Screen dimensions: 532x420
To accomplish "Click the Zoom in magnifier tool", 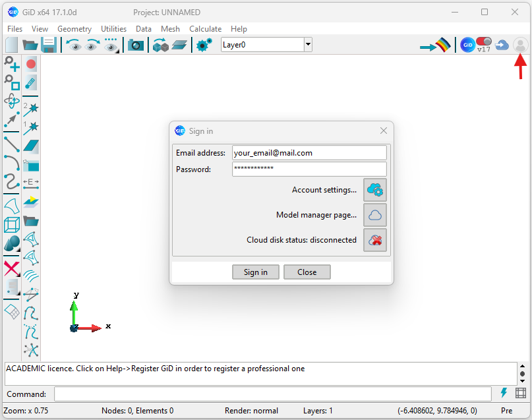I will [11, 64].
